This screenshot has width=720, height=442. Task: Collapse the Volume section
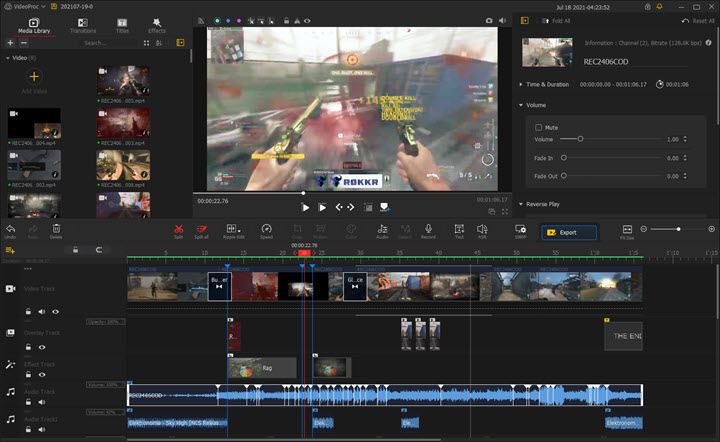(x=521, y=105)
